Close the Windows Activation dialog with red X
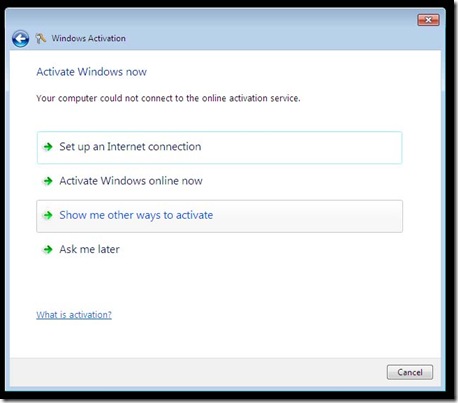 pos(428,20)
